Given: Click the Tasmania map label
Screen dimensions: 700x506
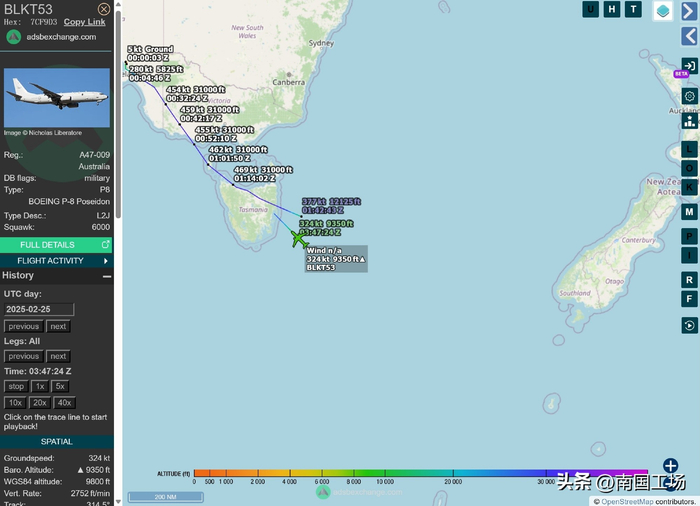Looking at the screenshot, I should (253, 209).
